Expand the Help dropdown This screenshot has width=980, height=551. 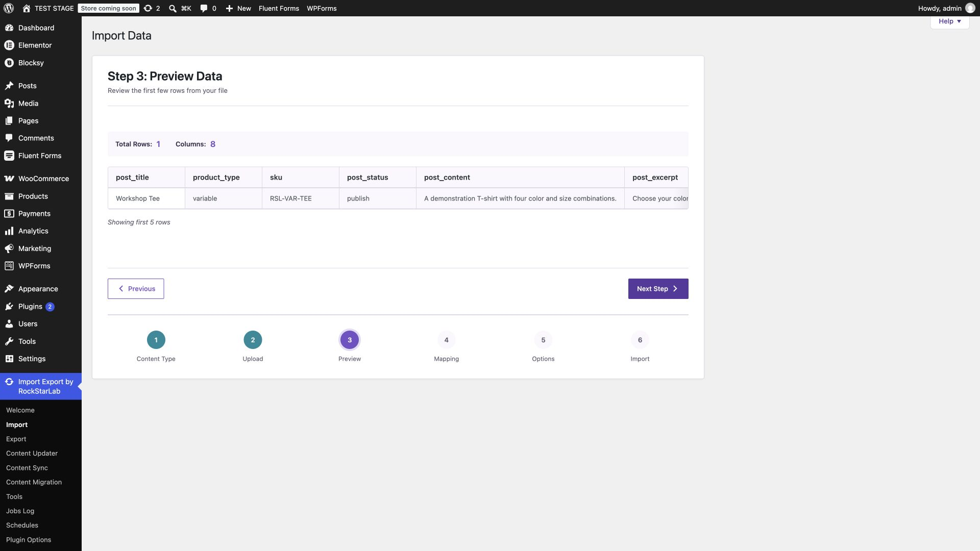point(949,21)
